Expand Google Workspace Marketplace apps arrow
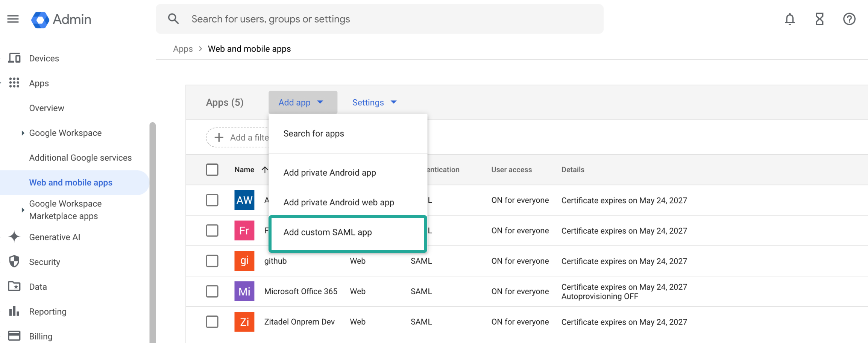The width and height of the screenshot is (868, 343). click(x=23, y=210)
